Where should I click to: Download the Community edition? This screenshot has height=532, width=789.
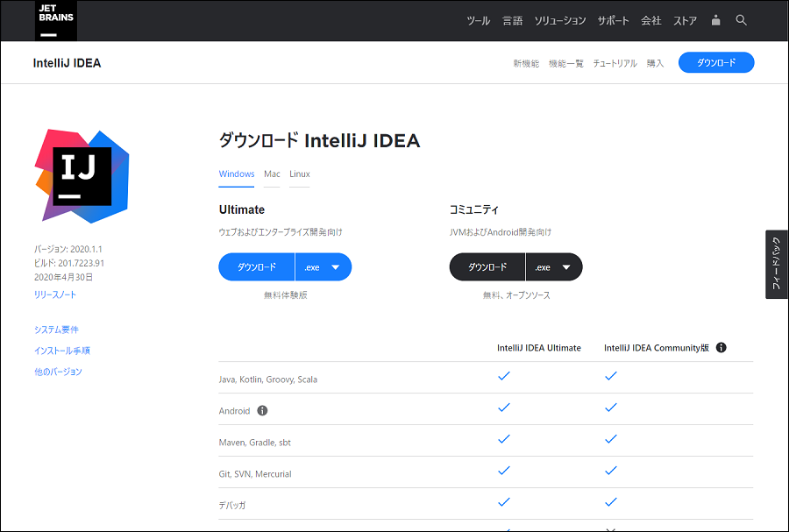(487, 267)
